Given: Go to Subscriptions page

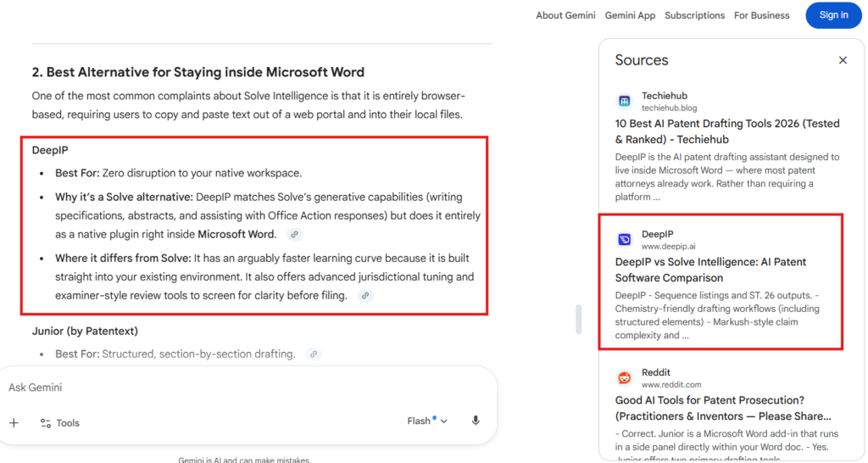Looking at the screenshot, I should point(694,15).
